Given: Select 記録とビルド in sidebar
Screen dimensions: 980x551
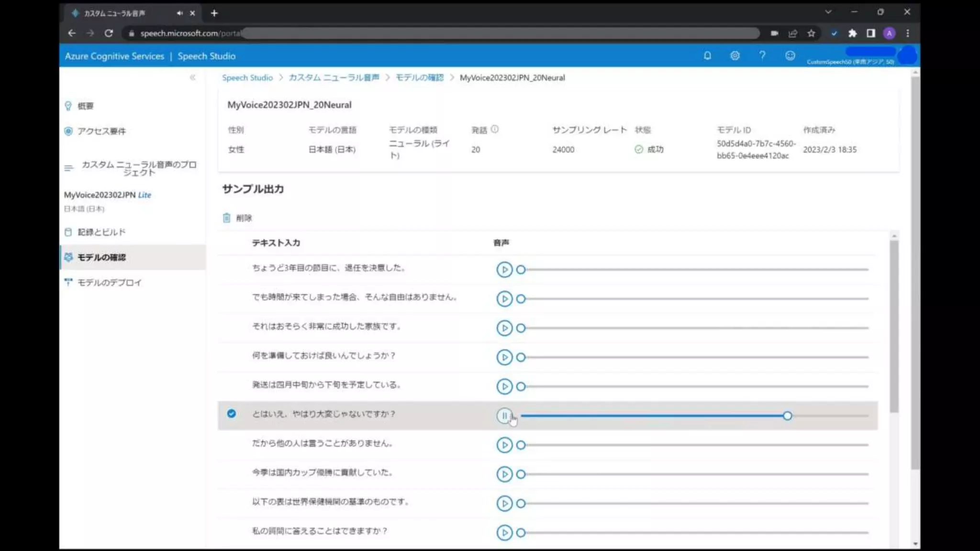Looking at the screenshot, I should (x=101, y=232).
